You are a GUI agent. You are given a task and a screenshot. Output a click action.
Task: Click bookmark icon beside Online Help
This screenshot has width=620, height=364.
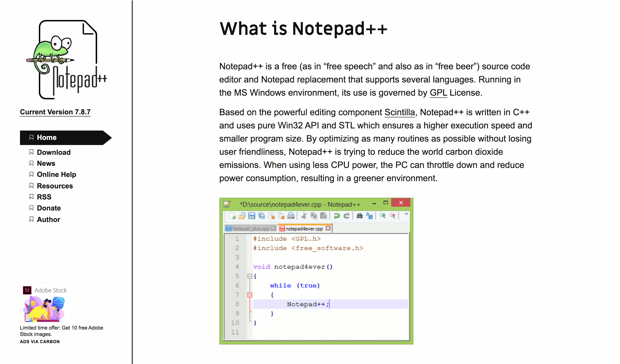tap(31, 174)
